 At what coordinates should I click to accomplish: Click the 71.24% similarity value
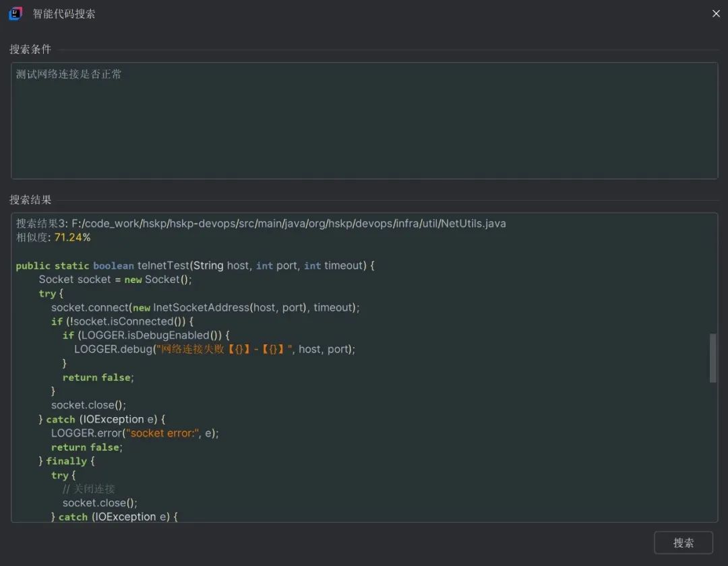72,237
